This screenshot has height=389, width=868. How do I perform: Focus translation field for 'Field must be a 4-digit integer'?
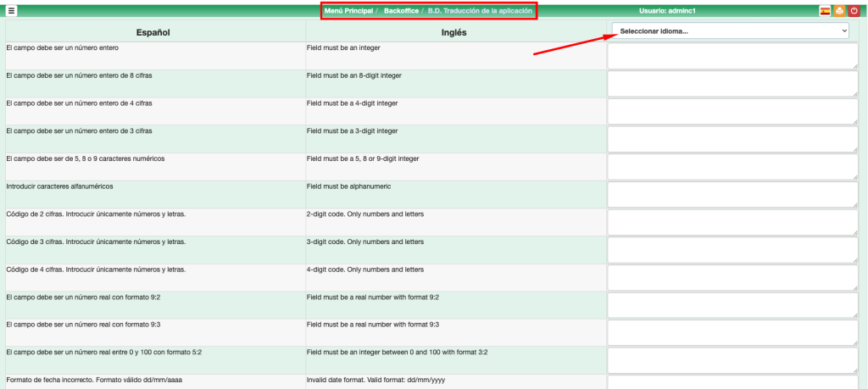[x=732, y=111]
